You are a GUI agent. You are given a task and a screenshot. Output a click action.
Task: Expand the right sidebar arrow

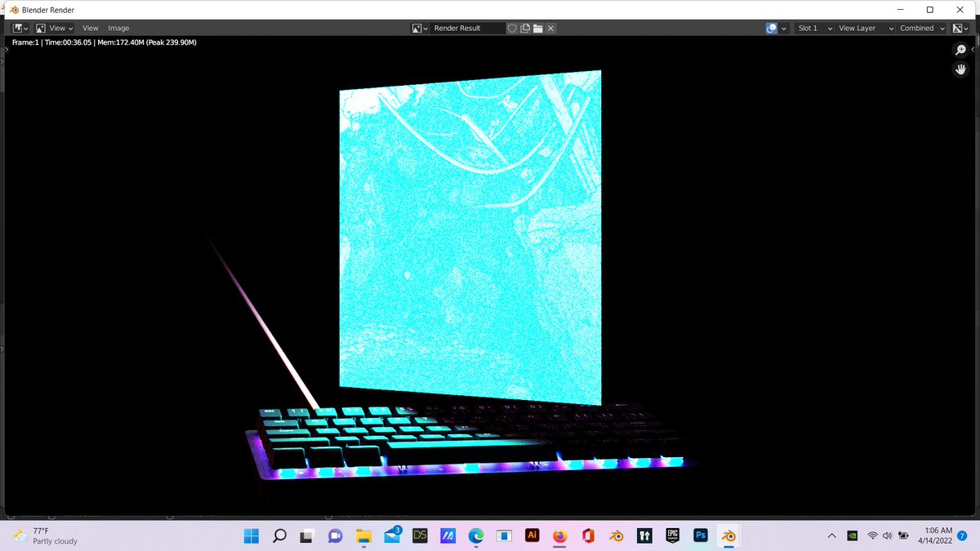(973, 51)
